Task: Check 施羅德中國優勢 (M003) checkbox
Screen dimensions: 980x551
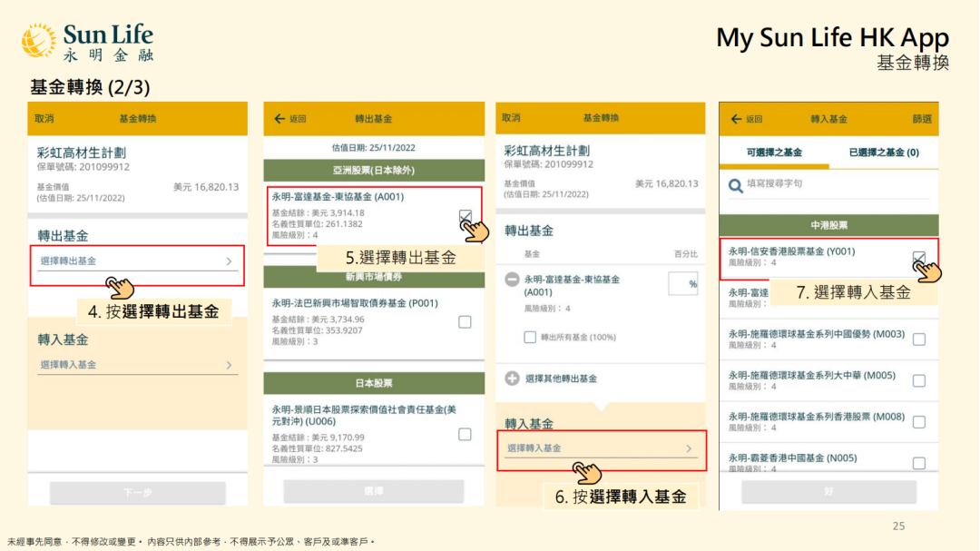Action: (x=918, y=339)
